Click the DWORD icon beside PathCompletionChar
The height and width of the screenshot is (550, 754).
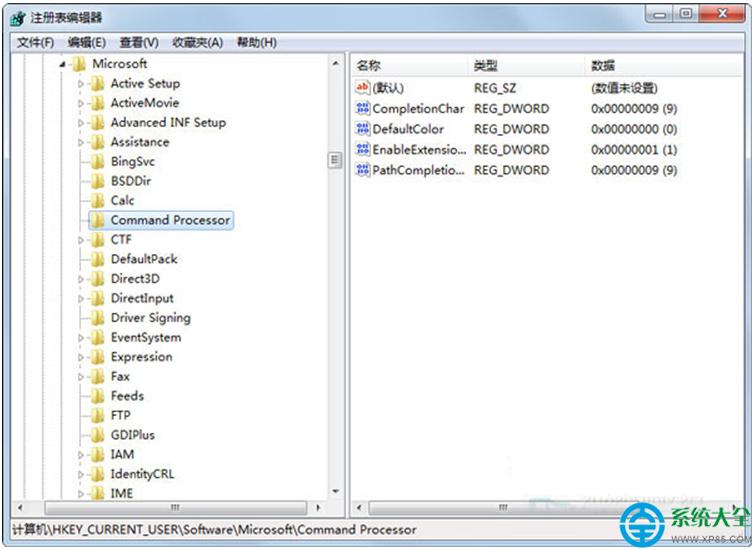click(362, 170)
